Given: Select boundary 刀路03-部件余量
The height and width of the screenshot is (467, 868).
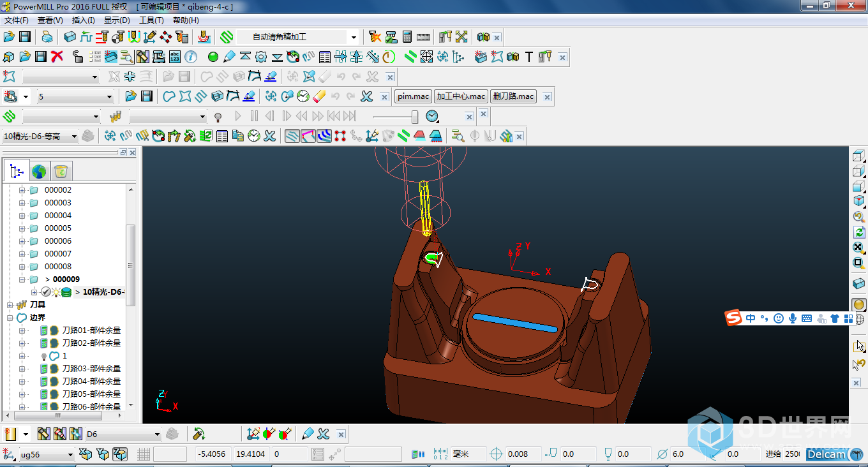Looking at the screenshot, I should (91, 369).
